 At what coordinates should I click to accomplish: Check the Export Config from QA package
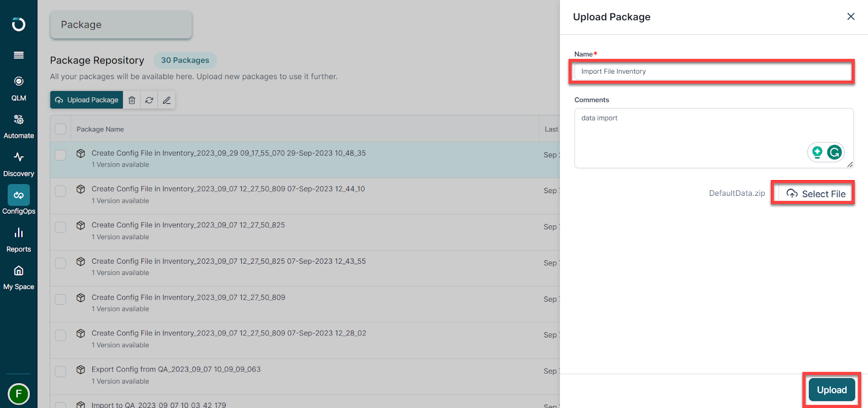coord(60,372)
